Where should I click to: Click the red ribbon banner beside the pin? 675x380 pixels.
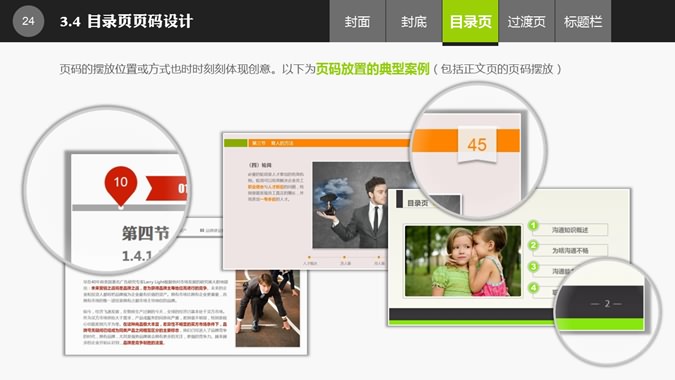tap(167, 188)
